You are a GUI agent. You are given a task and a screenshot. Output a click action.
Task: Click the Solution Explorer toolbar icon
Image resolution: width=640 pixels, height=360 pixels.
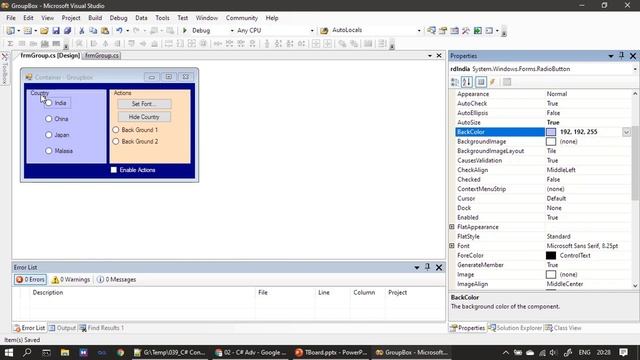click(431, 31)
